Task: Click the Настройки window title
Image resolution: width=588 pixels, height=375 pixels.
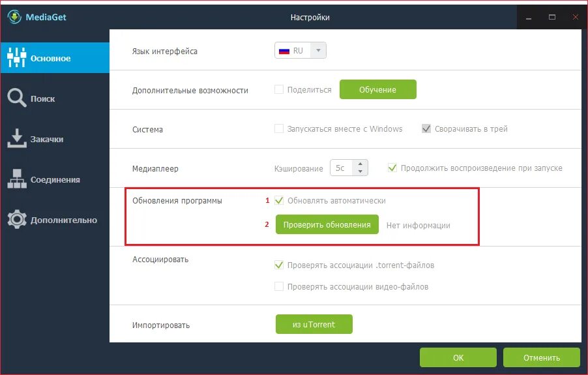Action: pyautogui.click(x=310, y=17)
